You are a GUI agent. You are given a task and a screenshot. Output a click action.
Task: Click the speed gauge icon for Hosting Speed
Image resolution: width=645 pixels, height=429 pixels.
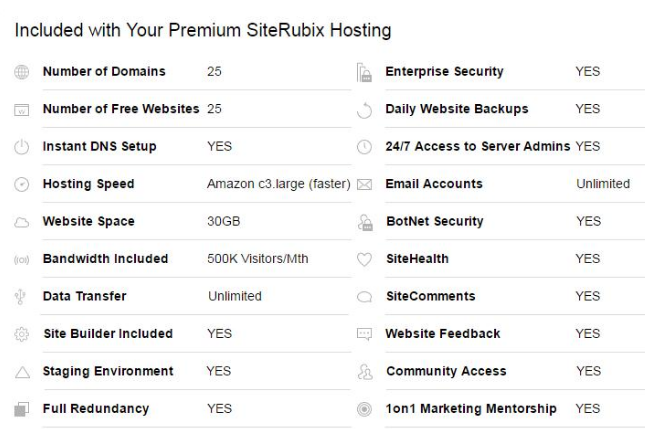click(21, 184)
